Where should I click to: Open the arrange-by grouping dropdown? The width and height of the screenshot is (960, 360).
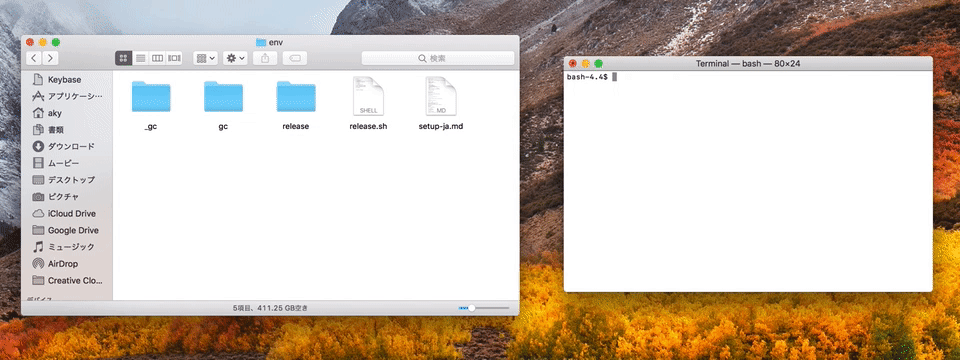205,58
